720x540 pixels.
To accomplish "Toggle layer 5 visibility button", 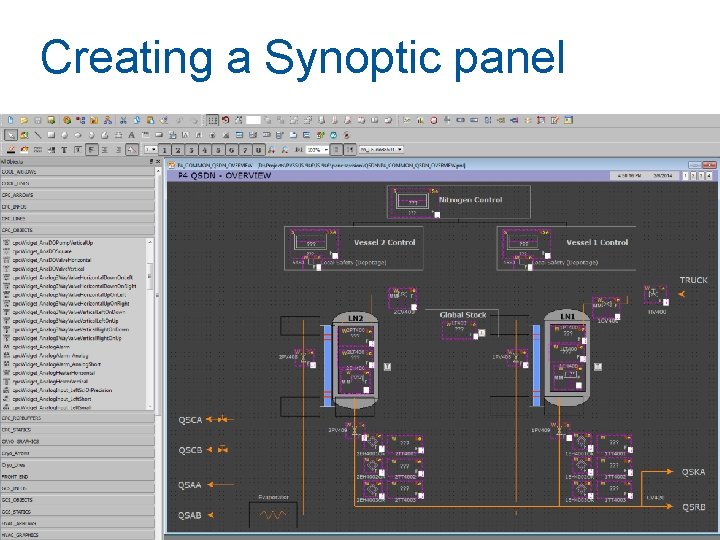I will click(218, 150).
